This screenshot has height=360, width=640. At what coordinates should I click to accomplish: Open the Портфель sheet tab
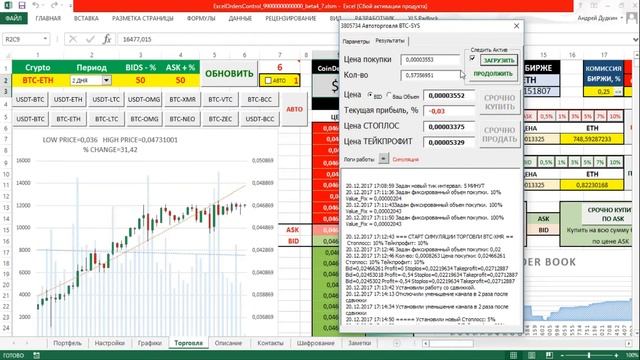point(67,343)
